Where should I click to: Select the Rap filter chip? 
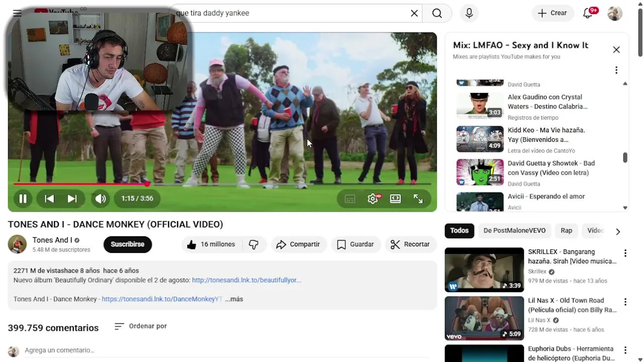(x=567, y=231)
